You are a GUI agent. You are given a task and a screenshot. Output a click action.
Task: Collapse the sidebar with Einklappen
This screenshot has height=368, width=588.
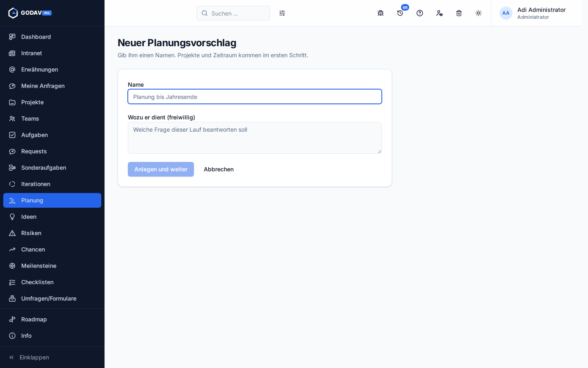[52, 357]
